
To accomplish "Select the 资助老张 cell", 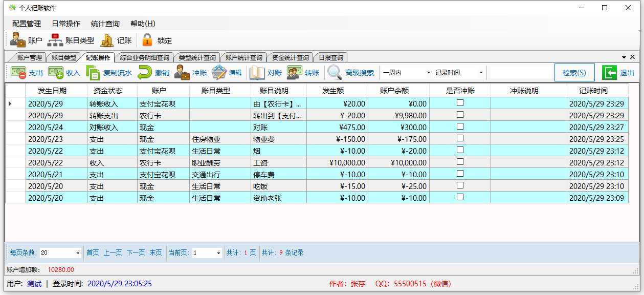I will 279,198.
